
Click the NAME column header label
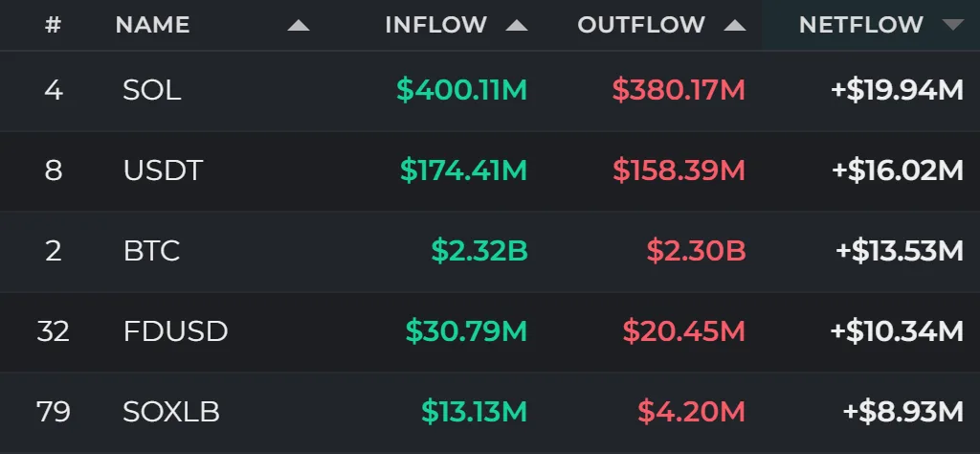[152, 25]
